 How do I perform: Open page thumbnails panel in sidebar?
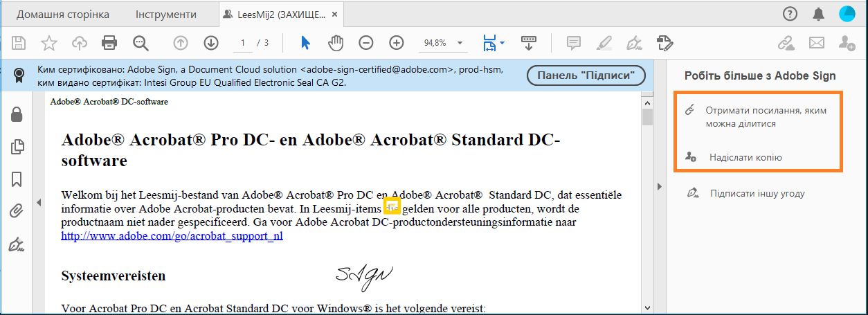tap(17, 147)
